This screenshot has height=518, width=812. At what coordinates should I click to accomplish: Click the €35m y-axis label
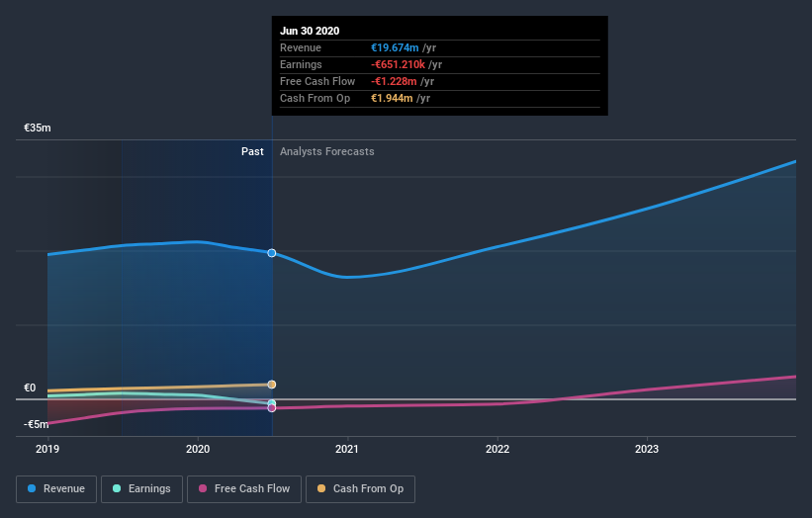pyautogui.click(x=38, y=128)
